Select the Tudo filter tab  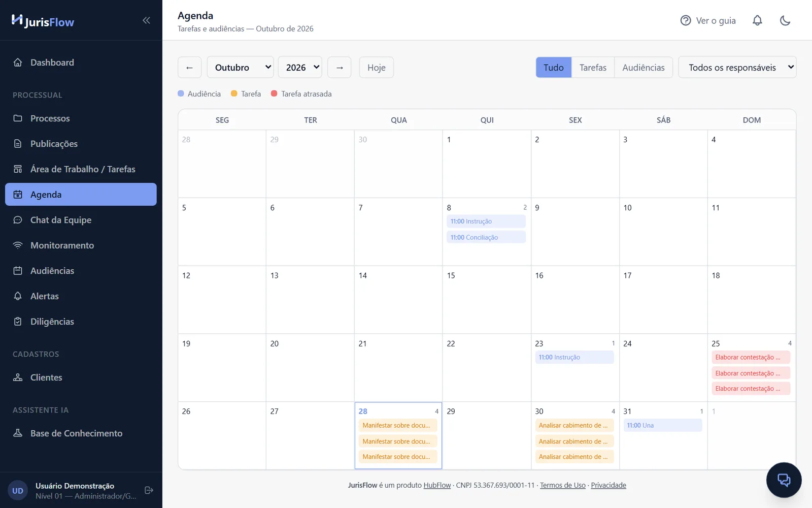[x=554, y=67]
